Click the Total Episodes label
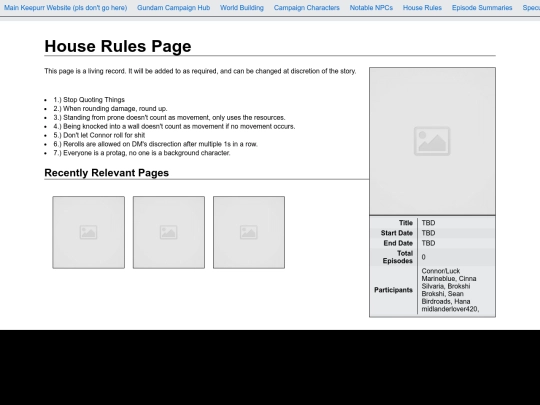Screen dimensions: 540x405 tap(397, 257)
